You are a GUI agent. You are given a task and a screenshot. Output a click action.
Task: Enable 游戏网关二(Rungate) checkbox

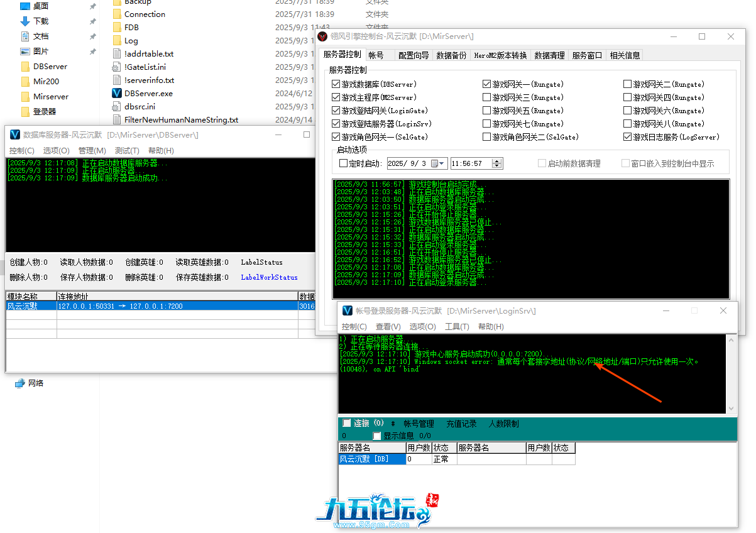pyautogui.click(x=627, y=84)
